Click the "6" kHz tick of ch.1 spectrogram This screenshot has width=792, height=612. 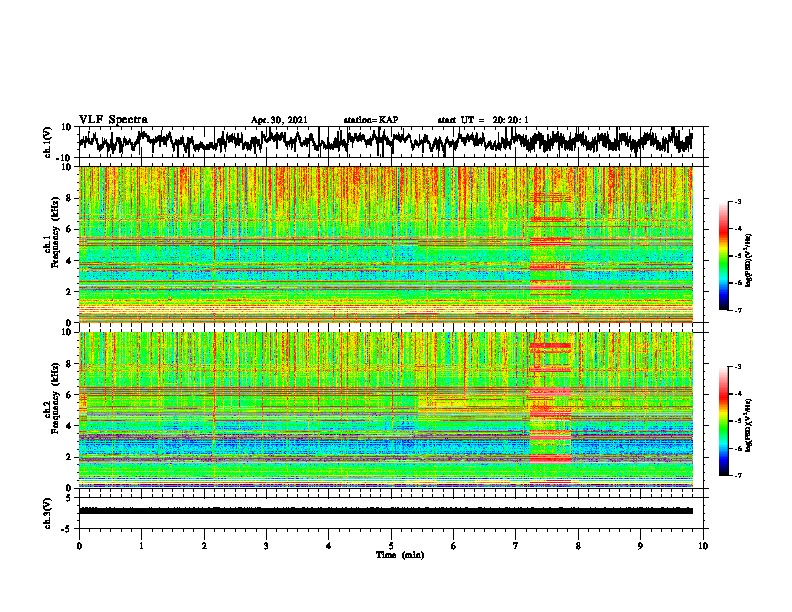point(69,229)
